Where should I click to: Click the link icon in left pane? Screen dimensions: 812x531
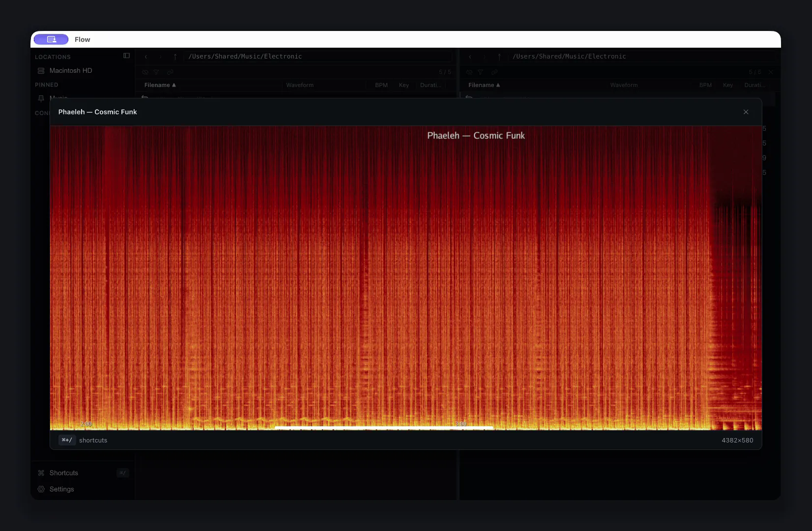pos(170,72)
